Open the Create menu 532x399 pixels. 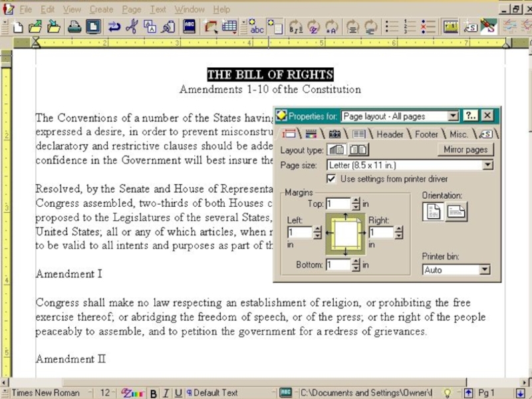pos(101,9)
